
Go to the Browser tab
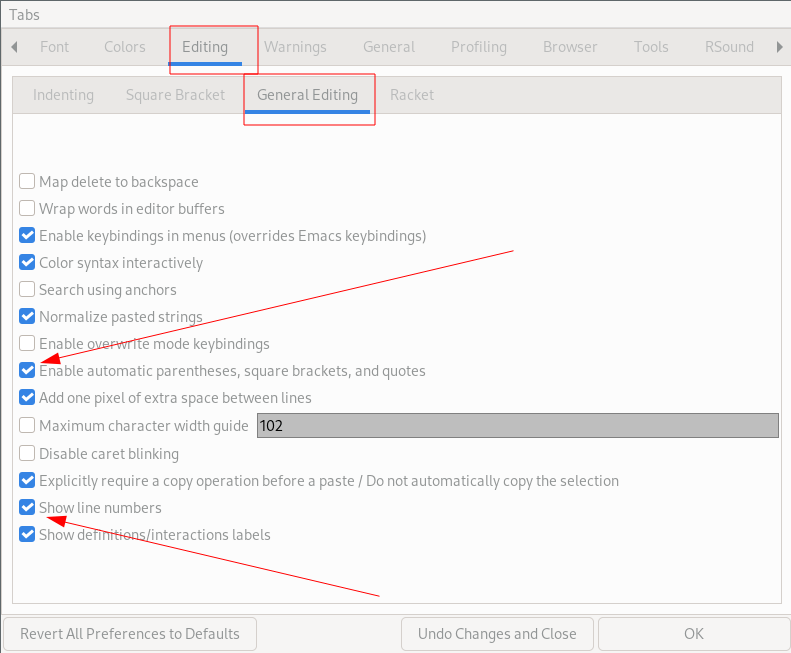[570, 47]
